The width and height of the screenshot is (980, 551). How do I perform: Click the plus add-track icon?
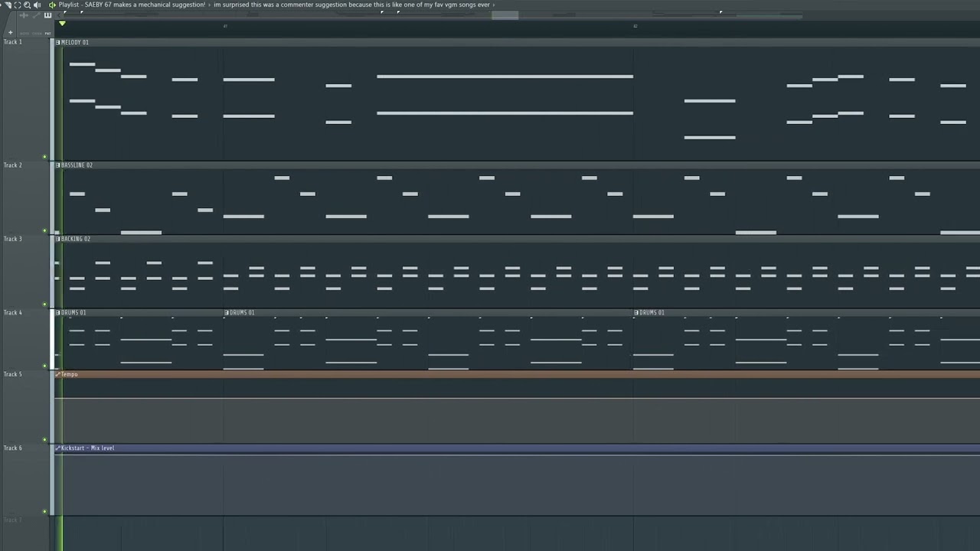click(11, 33)
